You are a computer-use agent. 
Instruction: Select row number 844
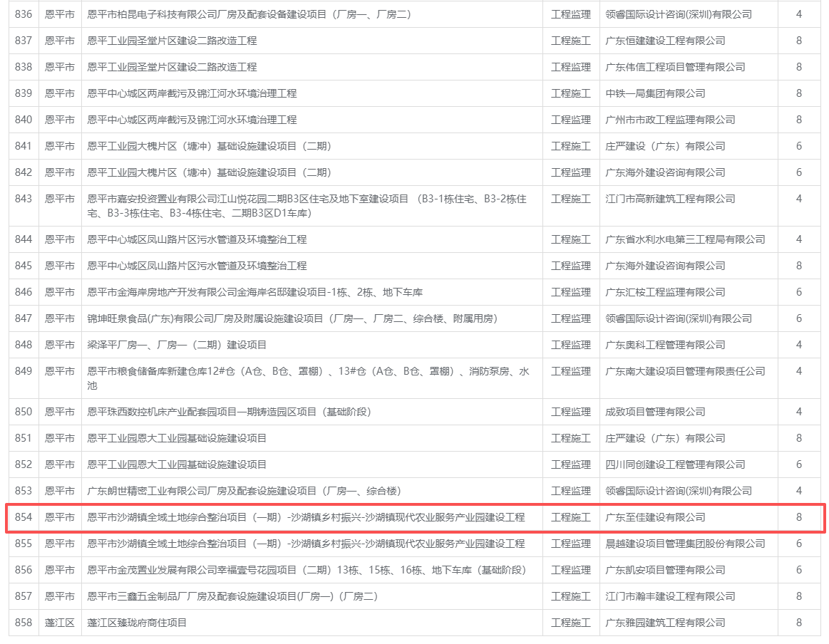(24, 240)
